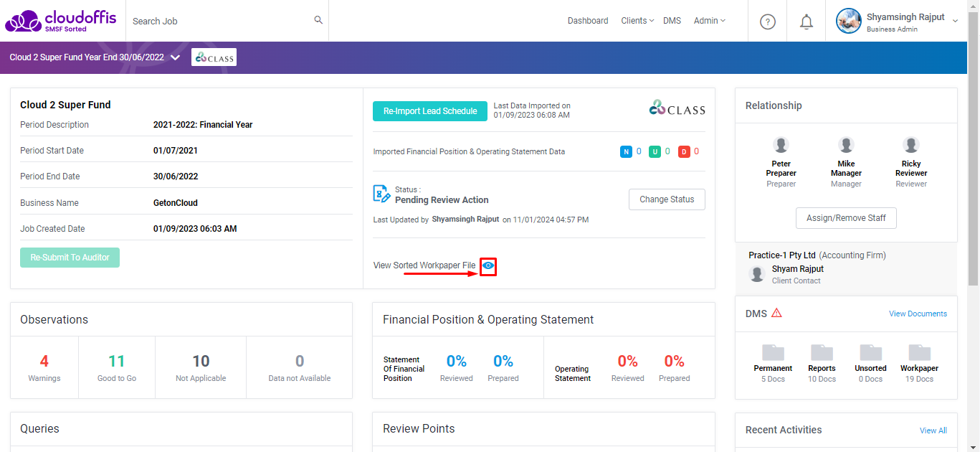Click 2021-2022: Financial Year value
Screen dimensions: 980x452
pos(203,125)
